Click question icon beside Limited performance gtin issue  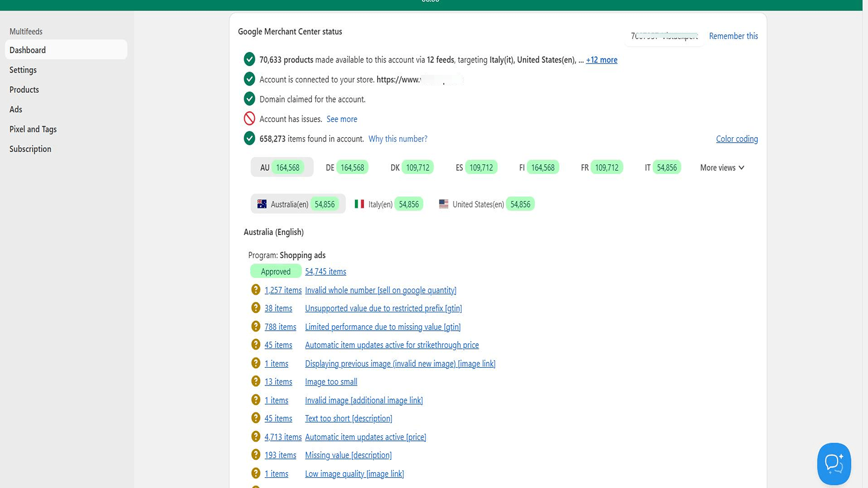pyautogui.click(x=256, y=326)
